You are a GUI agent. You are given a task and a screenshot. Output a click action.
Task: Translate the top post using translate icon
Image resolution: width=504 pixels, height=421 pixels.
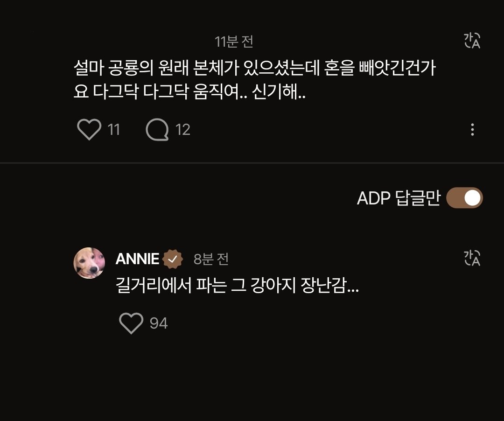click(x=472, y=41)
